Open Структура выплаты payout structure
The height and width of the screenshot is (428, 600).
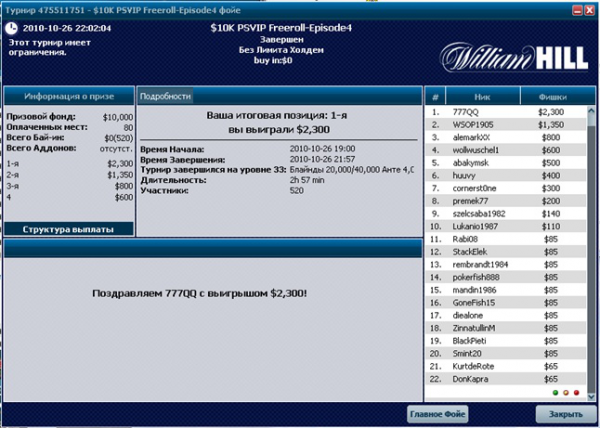click(68, 229)
